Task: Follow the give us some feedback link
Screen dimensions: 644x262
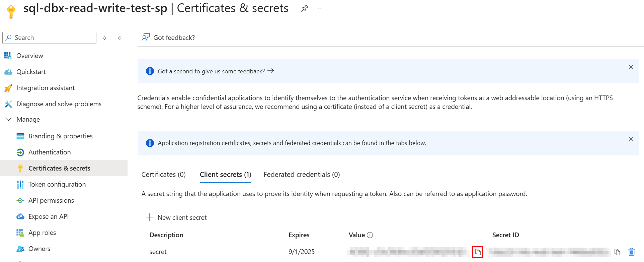Action: pyautogui.click(x=216, y=71)
